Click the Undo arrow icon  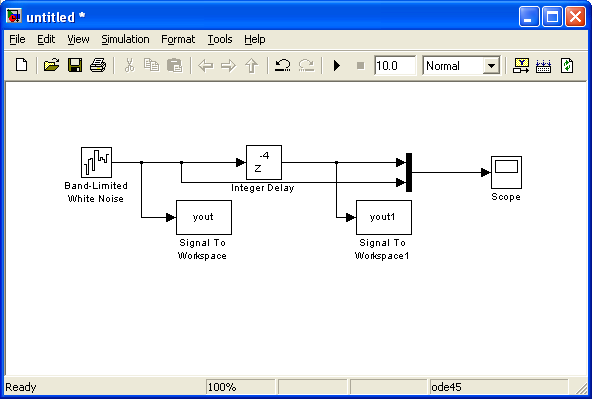(x=282, y=65)
